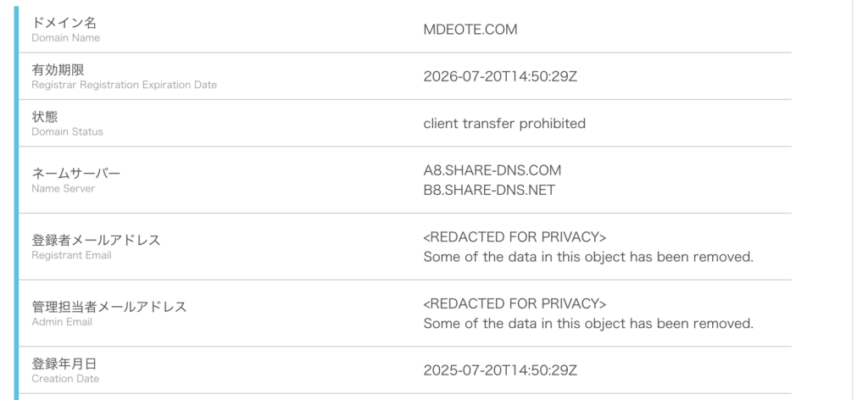The height and width of the screenshot is (400, 868).
Task: Click the Registrar Registration Expiration Date caption
Action: (124, 86)
